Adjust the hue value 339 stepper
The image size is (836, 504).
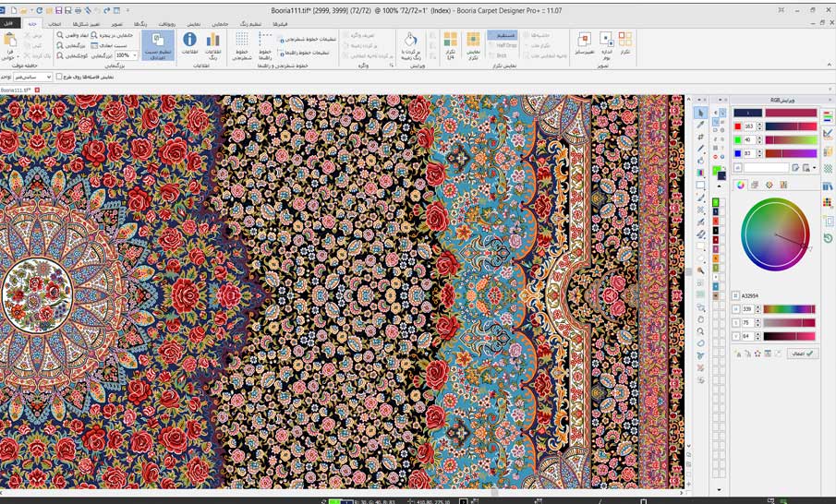point(757,309)
